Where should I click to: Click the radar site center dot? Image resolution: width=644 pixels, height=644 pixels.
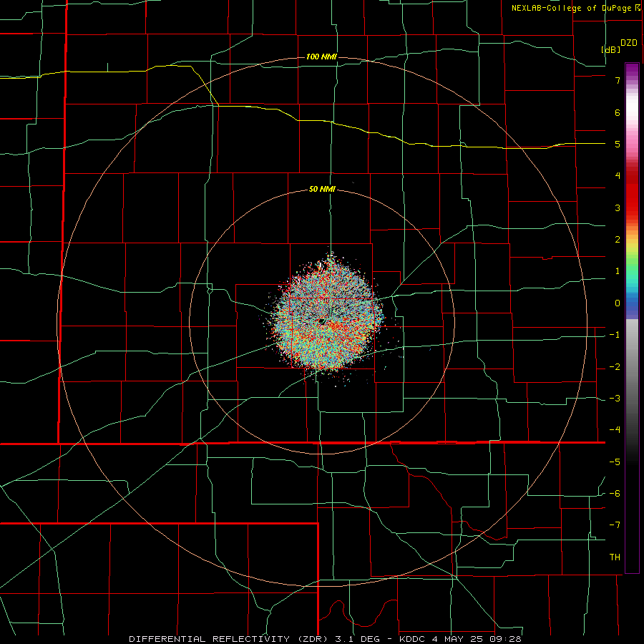321,321
